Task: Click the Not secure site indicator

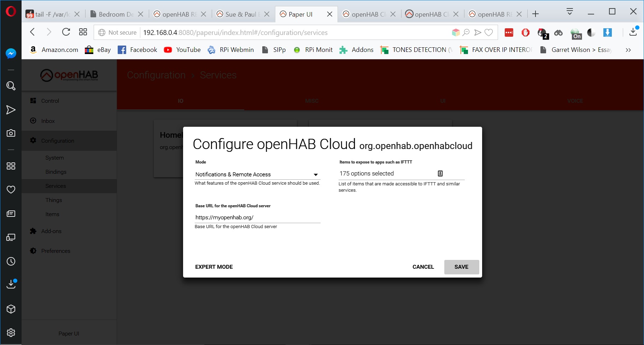Action: [117, 32]
